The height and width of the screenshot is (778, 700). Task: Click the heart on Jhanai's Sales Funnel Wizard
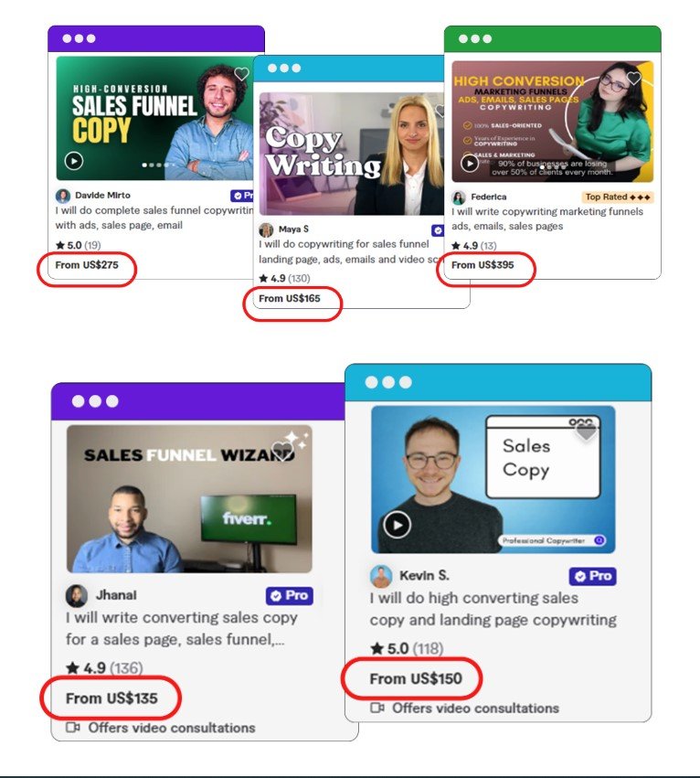(282, 451)
